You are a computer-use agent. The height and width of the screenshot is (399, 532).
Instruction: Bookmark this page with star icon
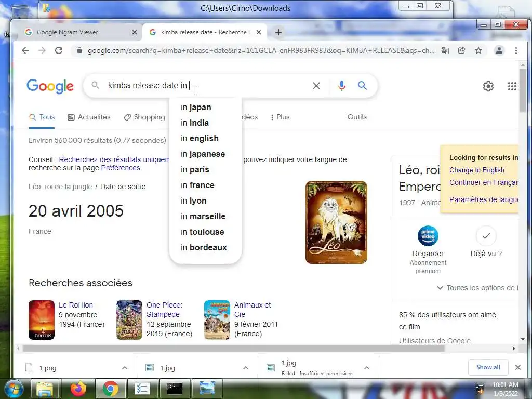pos(478,50)
